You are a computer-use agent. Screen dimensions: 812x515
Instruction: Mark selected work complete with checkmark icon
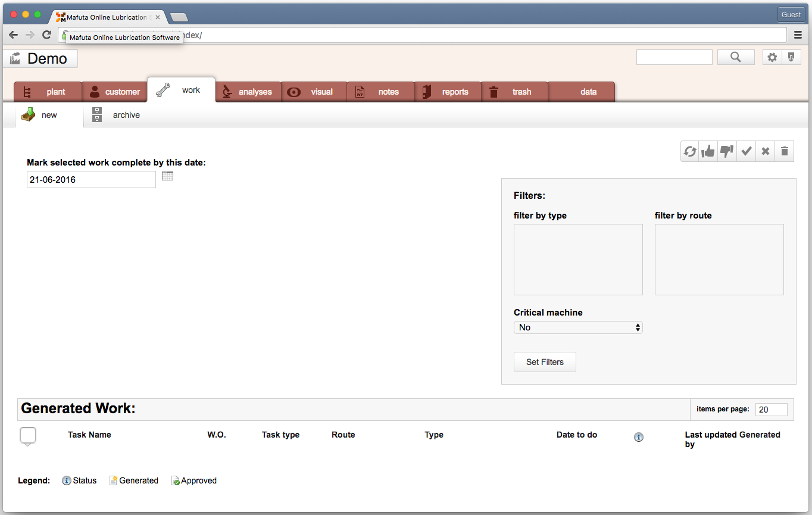pyautogui.click(x=746, y=151)
